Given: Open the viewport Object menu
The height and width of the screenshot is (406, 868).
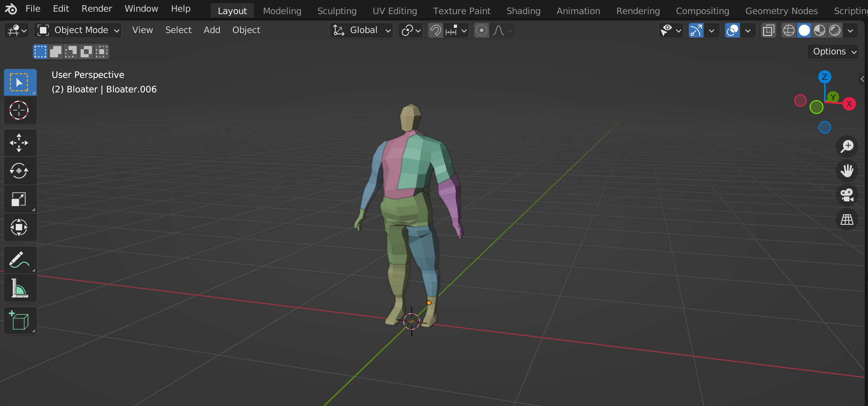Looking at the screenshot, I should click(x=246, y=30).
